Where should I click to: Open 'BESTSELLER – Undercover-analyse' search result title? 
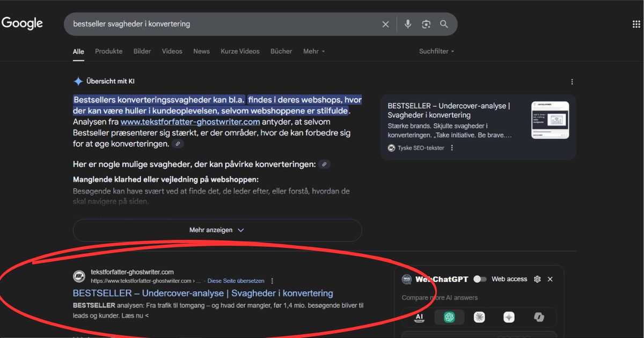(x=203, y=293)
